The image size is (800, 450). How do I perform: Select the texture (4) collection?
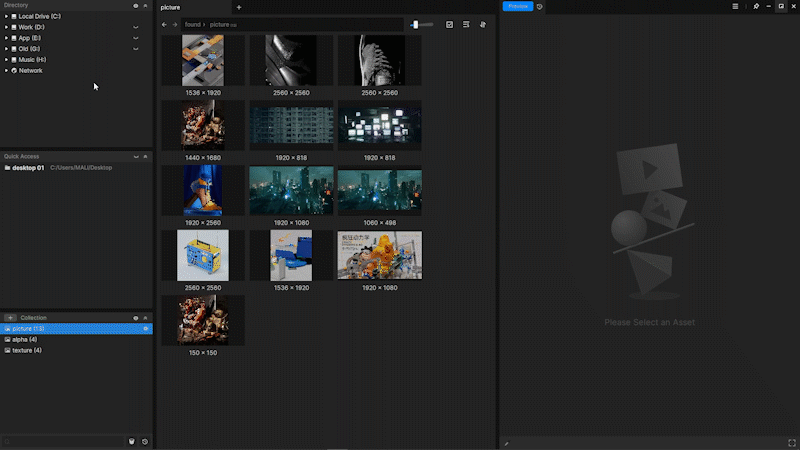[x=76, y=350]
